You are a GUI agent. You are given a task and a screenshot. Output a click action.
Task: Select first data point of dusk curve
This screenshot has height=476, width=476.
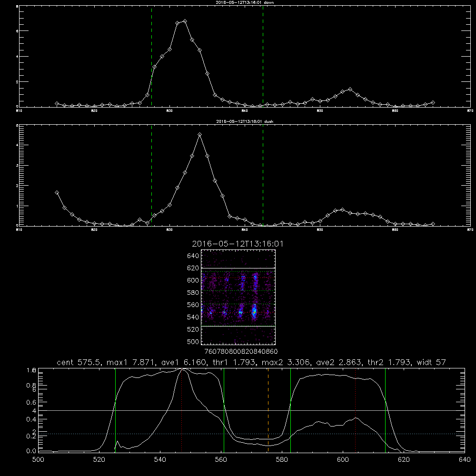coord(57,192)
